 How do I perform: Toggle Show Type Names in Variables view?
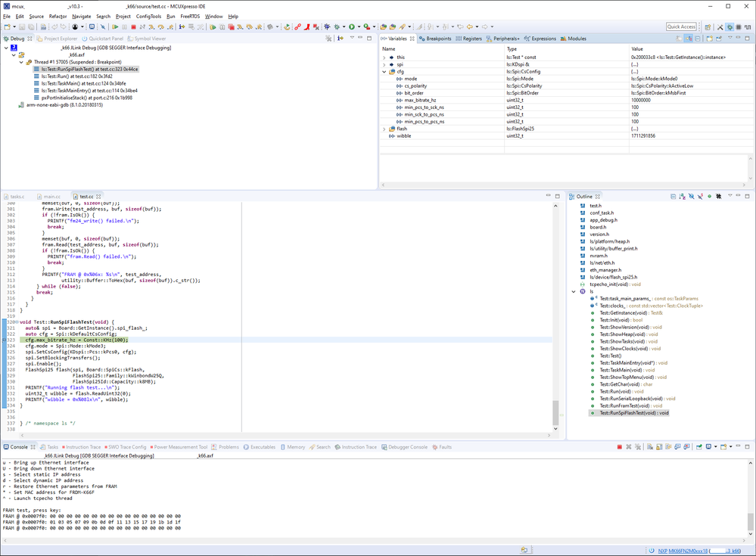click(689, 38)
